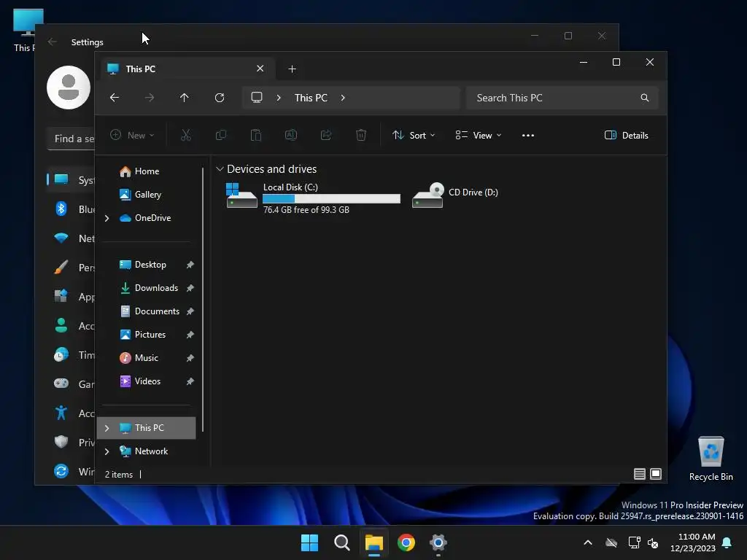Click the Local Disk C: usage bar
Viewport: 747px width, 560px height.
332,198
